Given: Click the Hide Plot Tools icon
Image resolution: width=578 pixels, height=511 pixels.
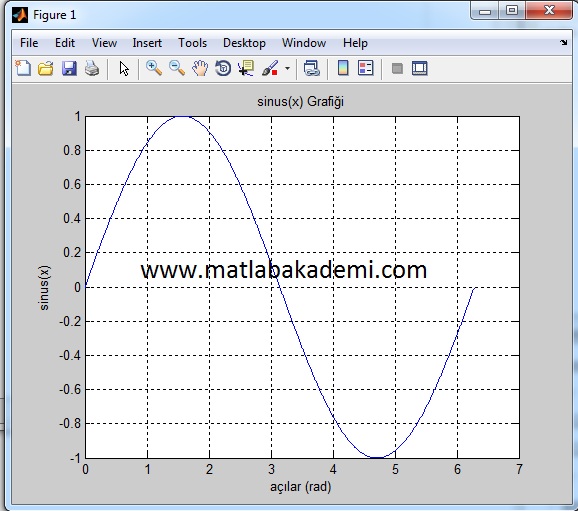Looking at the screenshot, I should pos(397,69).
